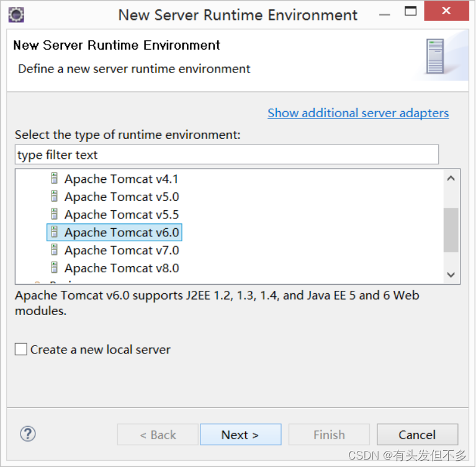The image size is (476, 467).
Task: Focus the type filter text field
Action: coord(227,155)
